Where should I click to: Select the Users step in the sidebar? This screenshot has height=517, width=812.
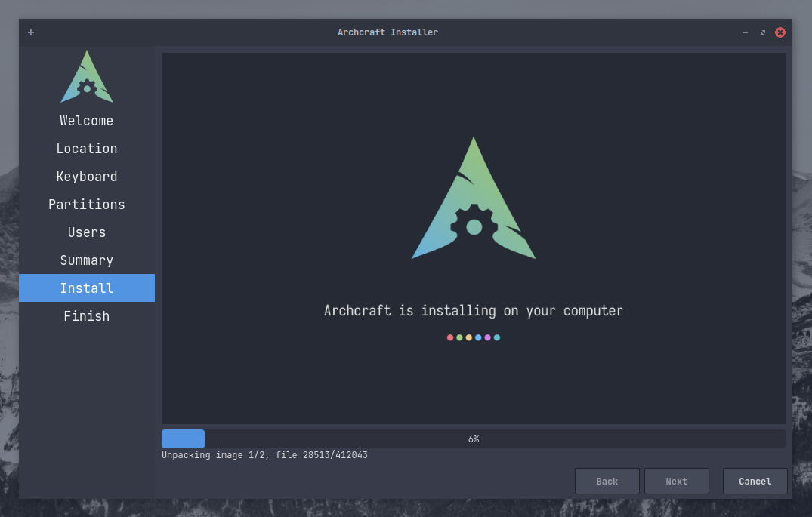pyautogui.click(x=86, y=232)
